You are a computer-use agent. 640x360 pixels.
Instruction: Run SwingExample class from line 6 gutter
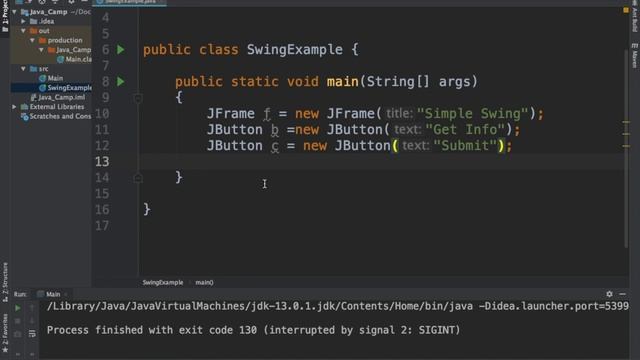click(x=121, y=50)
